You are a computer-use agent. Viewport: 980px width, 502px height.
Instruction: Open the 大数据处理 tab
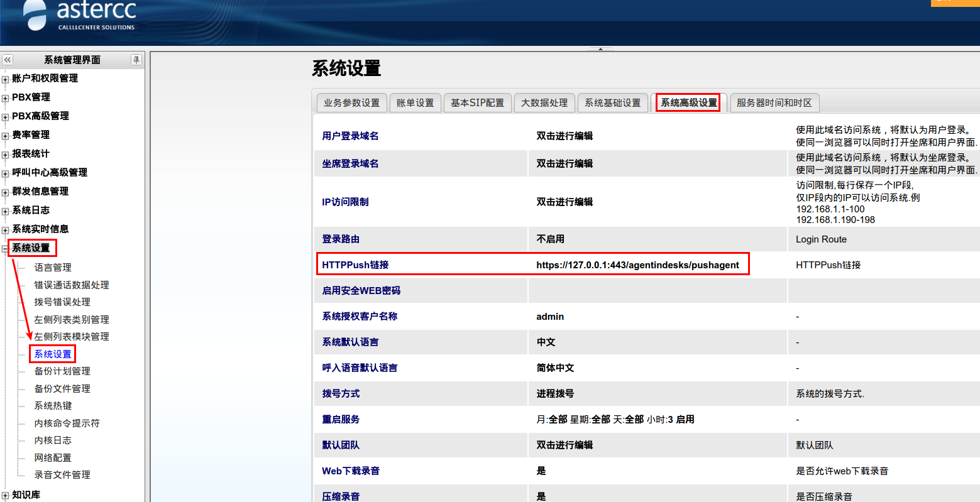click(x=544, y=103)
